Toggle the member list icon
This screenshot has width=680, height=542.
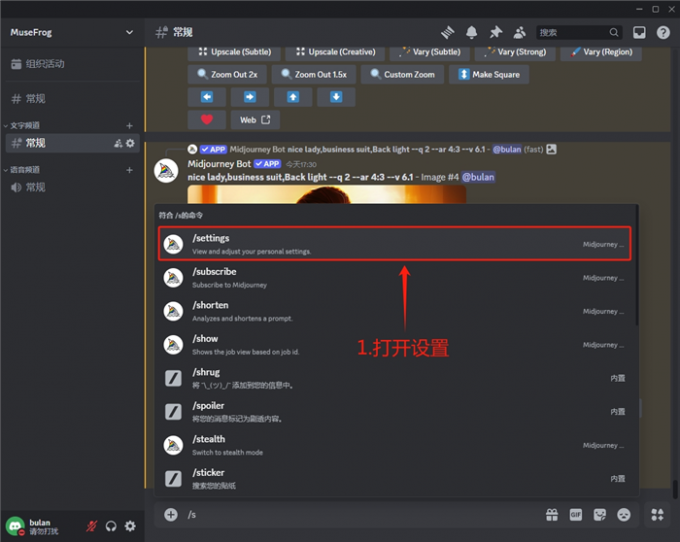pos(519,33)
